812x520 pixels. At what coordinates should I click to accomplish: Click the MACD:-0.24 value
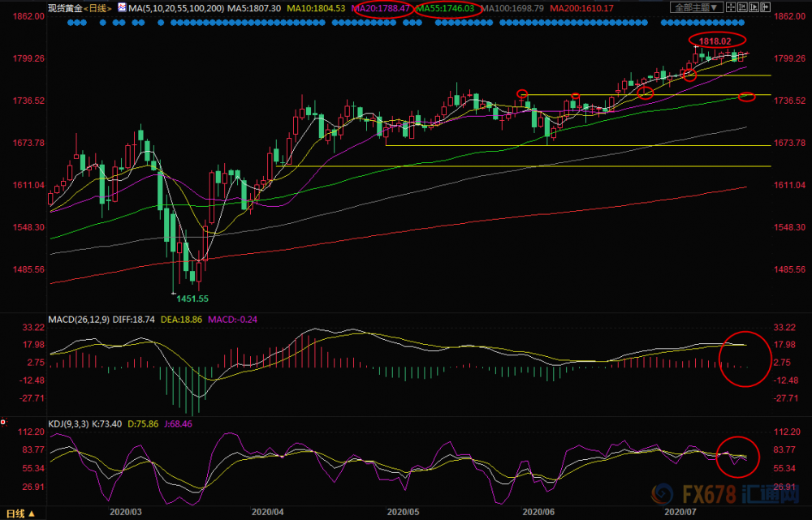click(x=232, y=320)
